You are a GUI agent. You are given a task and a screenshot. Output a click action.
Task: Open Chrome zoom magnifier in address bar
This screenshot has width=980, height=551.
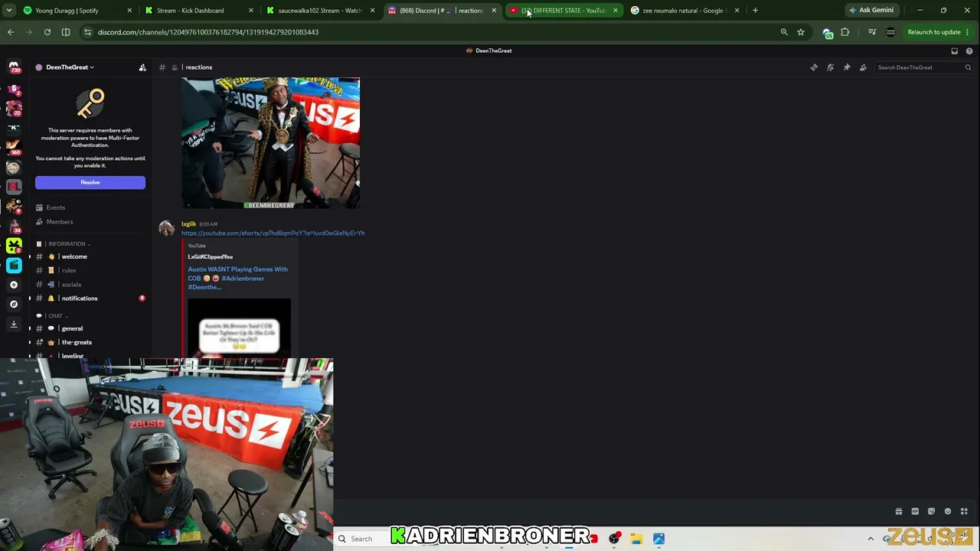point(784,32)
